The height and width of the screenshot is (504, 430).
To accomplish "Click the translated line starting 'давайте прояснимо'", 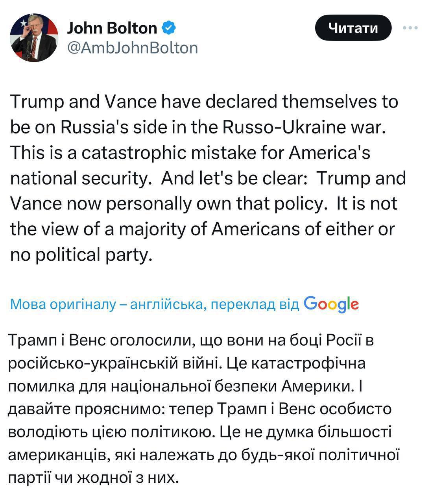I will 200,409.
